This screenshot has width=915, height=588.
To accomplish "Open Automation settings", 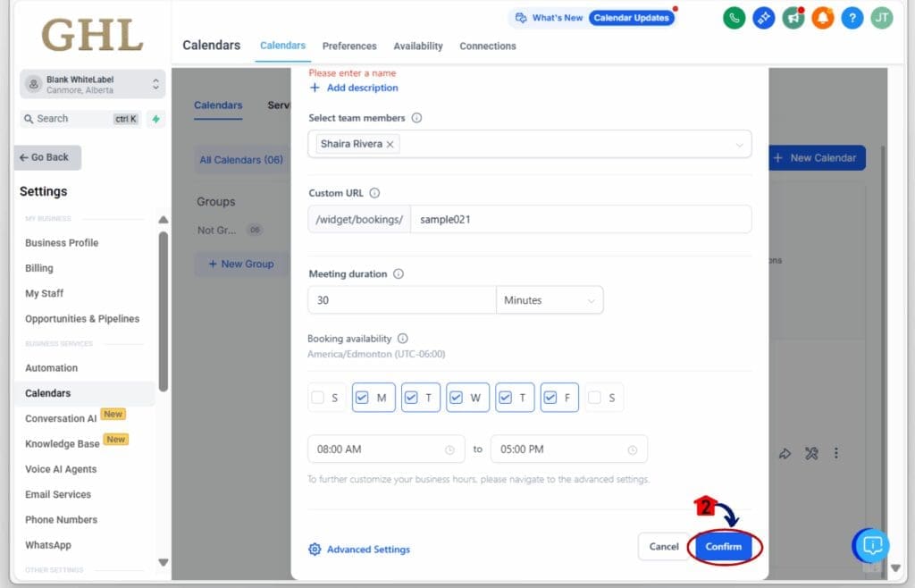I will tap(51, 368).
